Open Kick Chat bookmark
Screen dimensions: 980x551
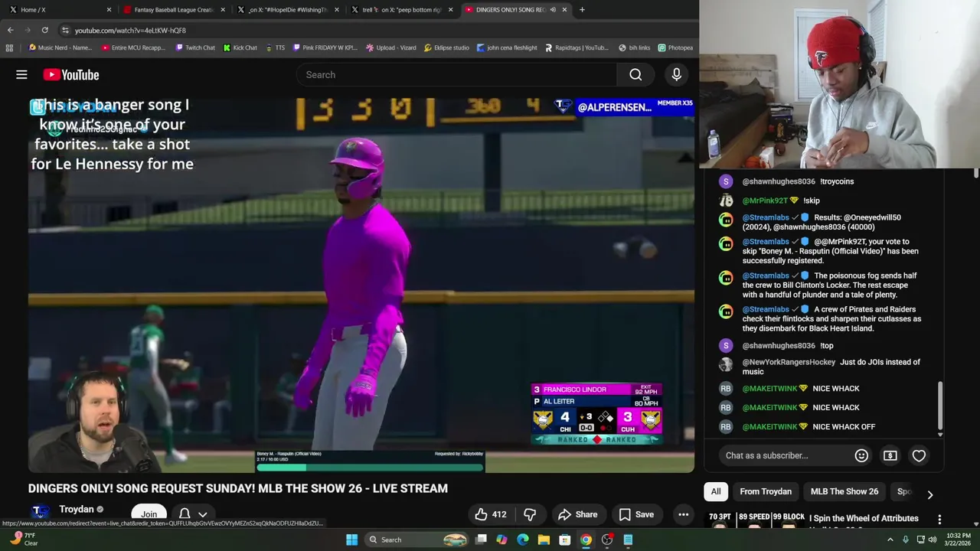point(240,47)
